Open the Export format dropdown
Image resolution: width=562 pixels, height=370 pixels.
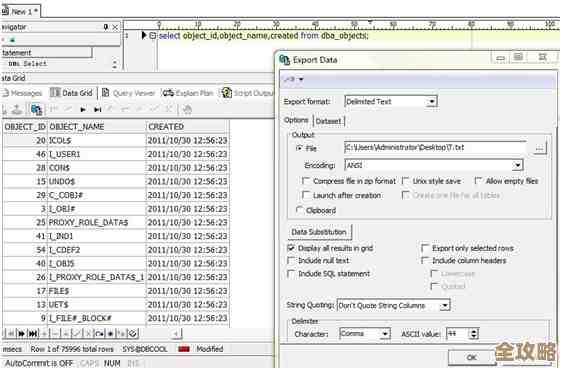tap(432, 101)
